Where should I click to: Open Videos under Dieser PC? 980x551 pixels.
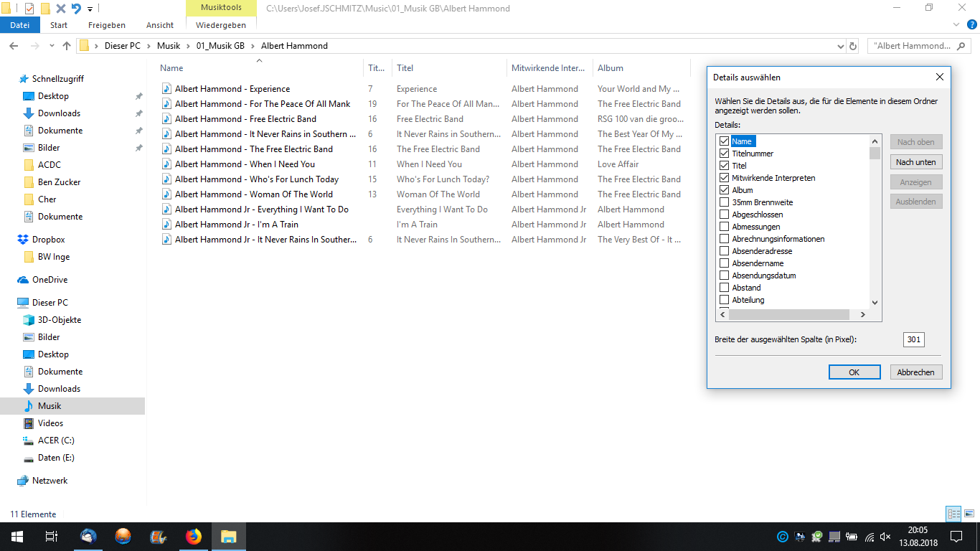pyautogui.click(x=50, y=423)
